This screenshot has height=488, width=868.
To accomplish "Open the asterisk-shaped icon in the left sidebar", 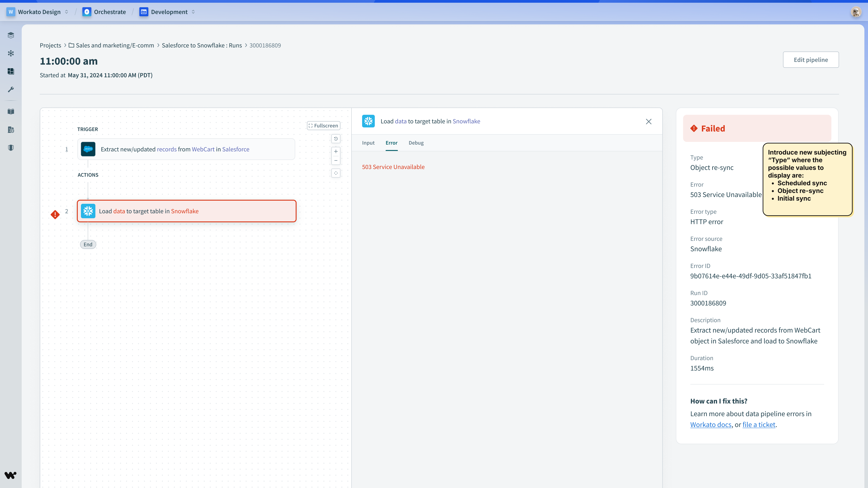I will pyautogui.click(x=11, y=53).
